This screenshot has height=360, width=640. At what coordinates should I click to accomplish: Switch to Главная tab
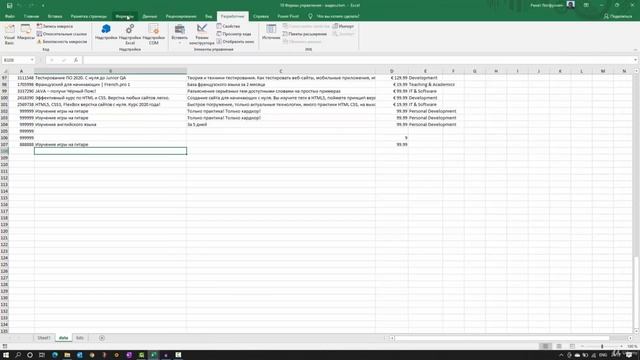(31, 16)
